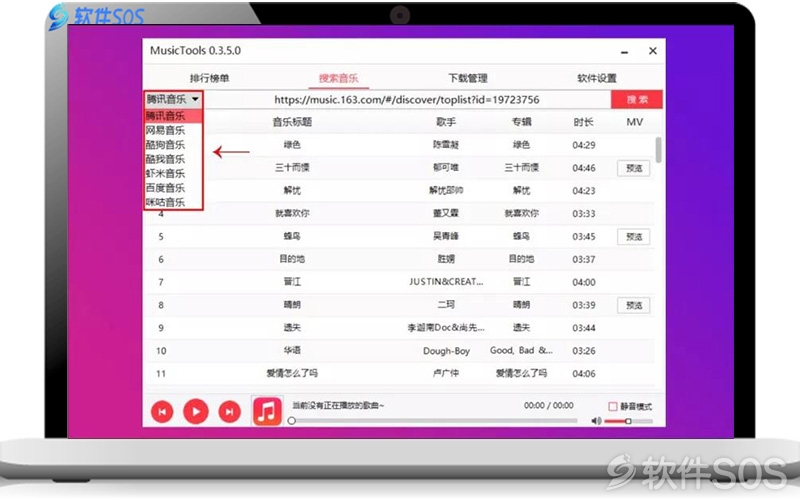
Task: Select song title 目的地 in row 6
Action: [x=292, y=259]
